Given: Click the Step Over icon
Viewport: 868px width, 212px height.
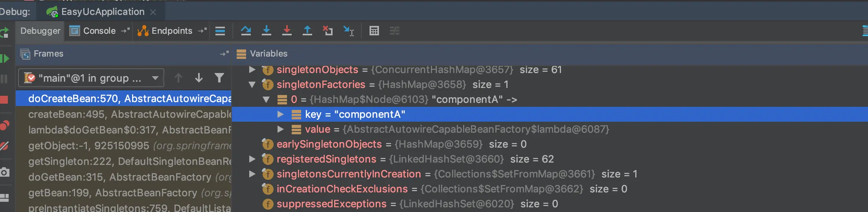Looking at the screenshot, I should [246, 31].
